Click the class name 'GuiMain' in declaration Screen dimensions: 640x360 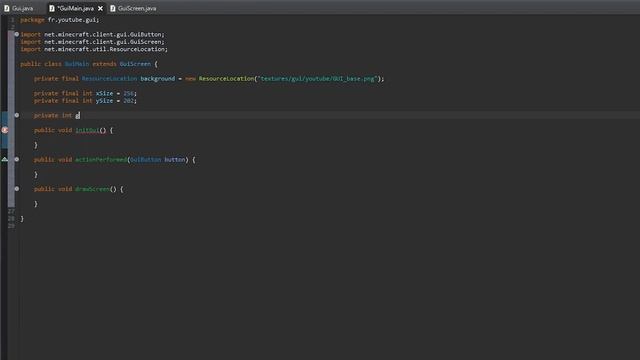point(77,64)
